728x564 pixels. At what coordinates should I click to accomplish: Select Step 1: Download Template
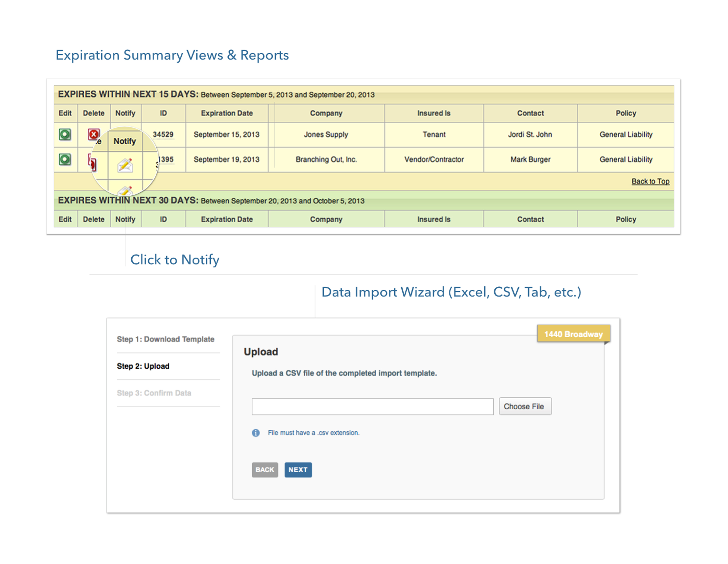click(x=165, y=339)
